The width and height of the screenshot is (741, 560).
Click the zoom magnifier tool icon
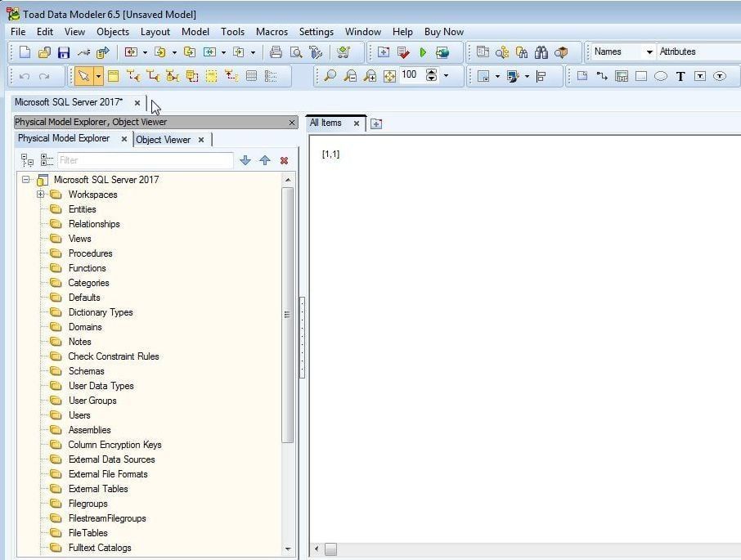click(x=330, y=76)
